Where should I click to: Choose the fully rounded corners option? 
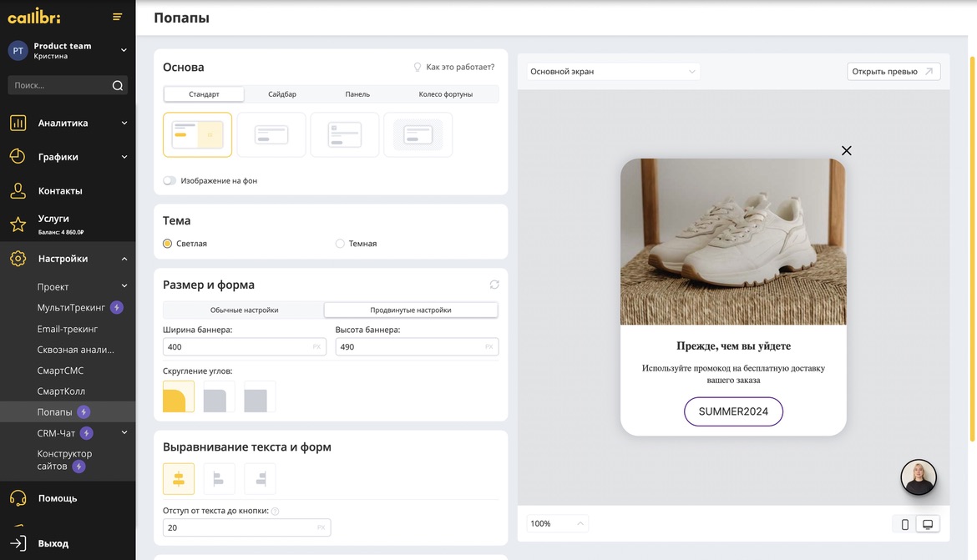coord(179,397)
